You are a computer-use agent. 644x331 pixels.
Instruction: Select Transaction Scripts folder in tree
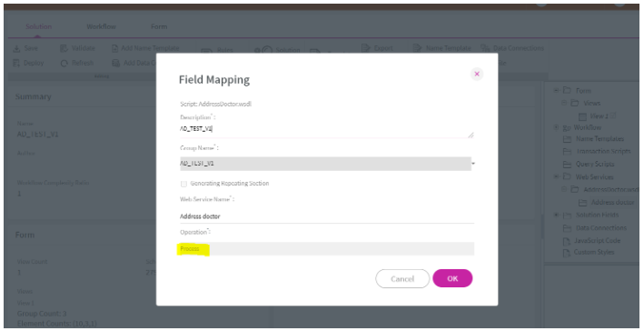pyautogui.click(x=603, y=151)
